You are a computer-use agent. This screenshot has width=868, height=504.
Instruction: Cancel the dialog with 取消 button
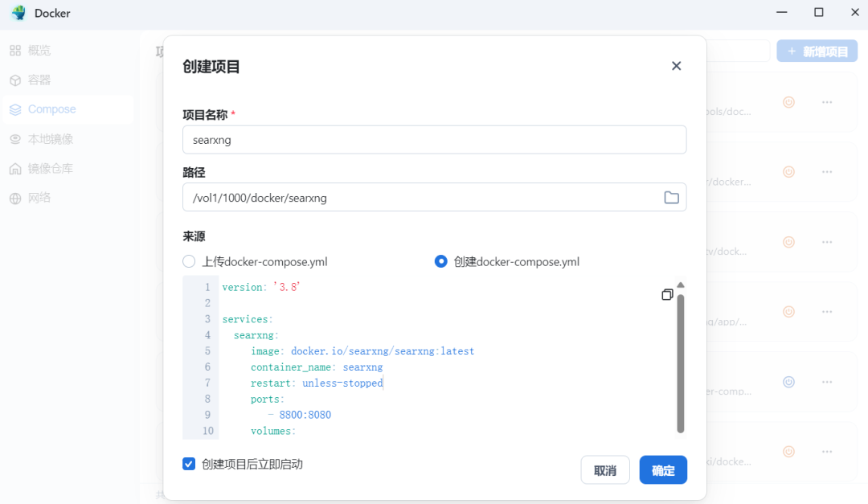605,469
